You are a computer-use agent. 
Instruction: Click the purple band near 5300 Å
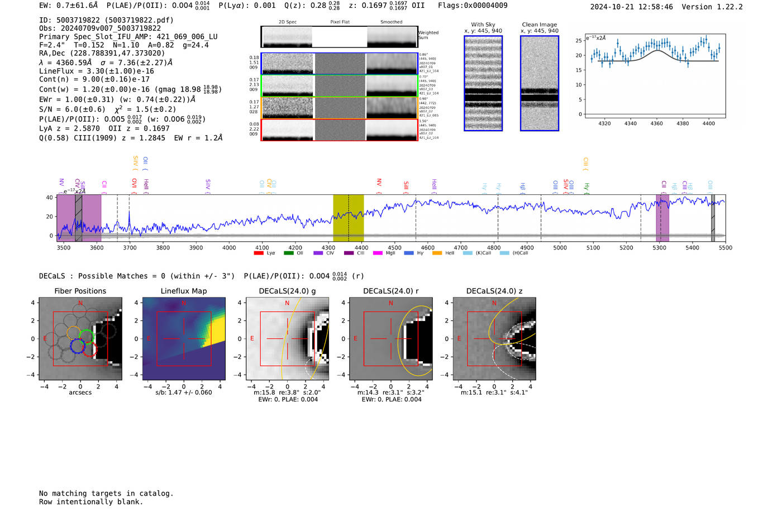tap(662, 218)
